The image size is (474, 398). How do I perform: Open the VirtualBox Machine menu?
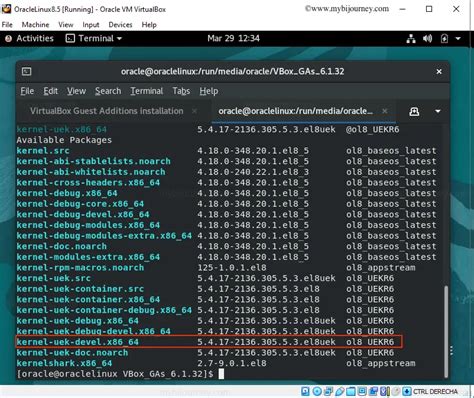(35, 25)
